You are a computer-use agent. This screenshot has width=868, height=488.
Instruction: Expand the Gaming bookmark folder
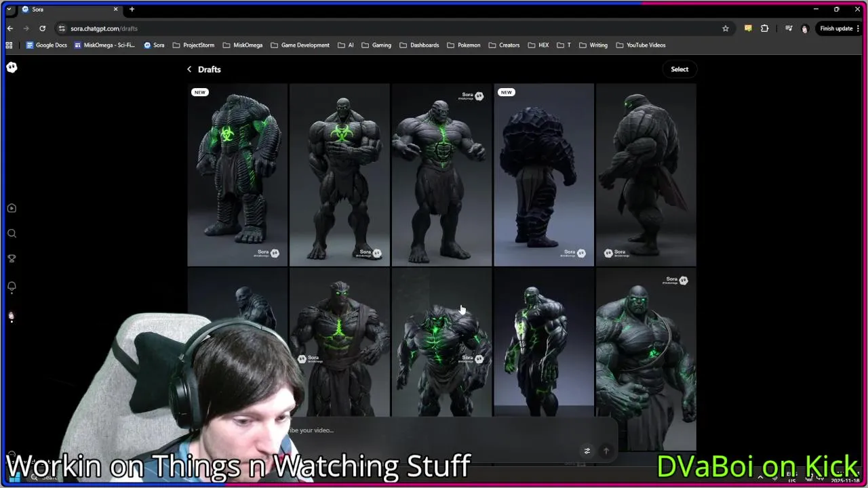tap(376, 45)
